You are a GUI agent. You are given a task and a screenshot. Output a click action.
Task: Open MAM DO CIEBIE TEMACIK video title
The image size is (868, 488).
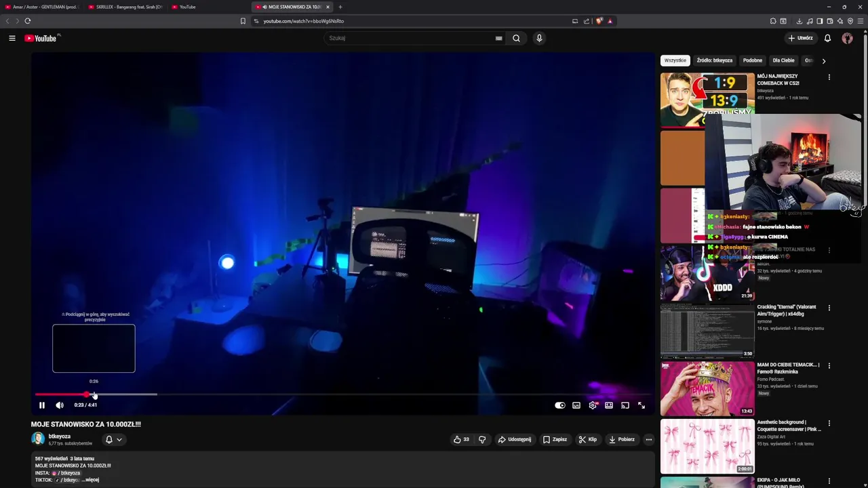[789, 368]
